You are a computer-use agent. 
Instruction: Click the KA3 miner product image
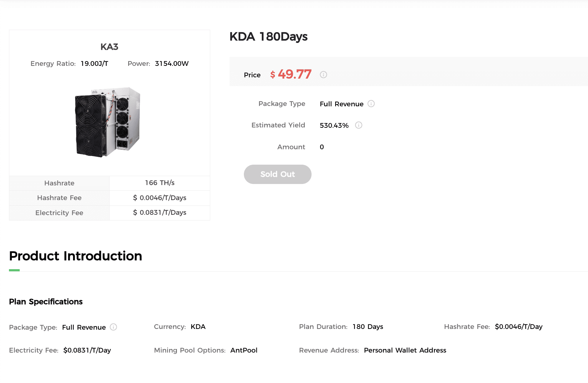[108, 122]
